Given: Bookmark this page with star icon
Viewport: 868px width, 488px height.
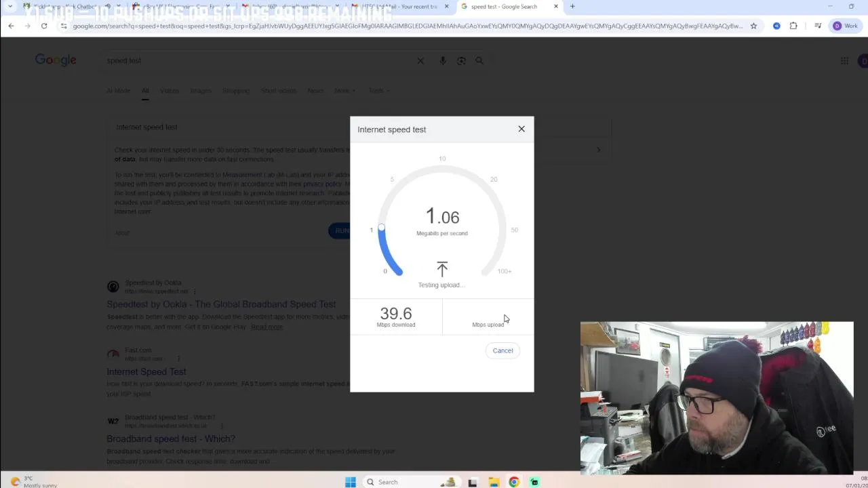Looking at the screenshot, I should (x=753, y=26).
